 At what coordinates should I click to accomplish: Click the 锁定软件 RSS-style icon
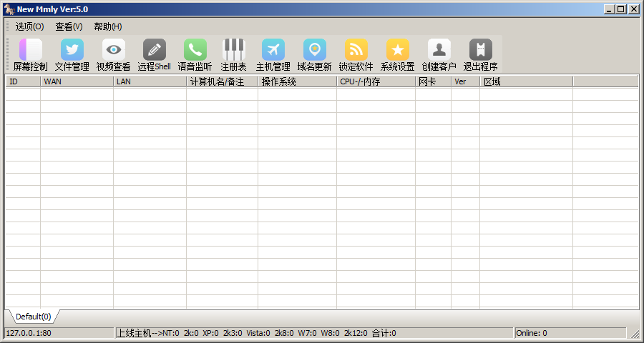[356, 50]
